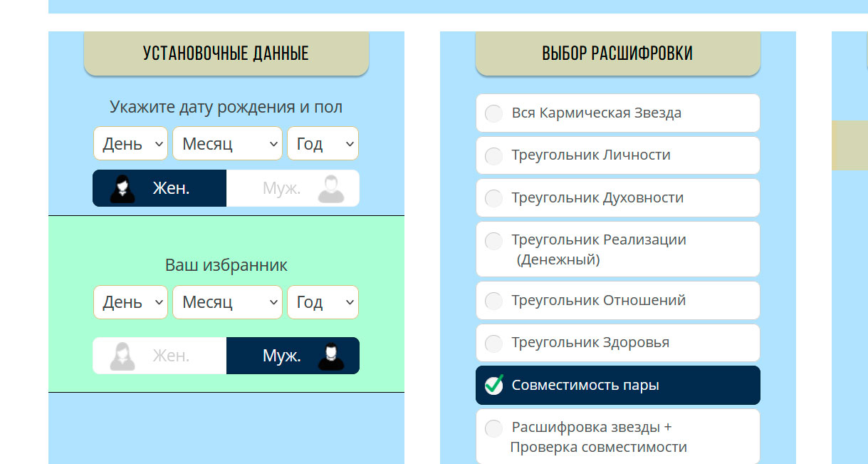868x464 pixels.
Task: Click the green checkmark icon on Совместимость пары
Action: (493, 384)
